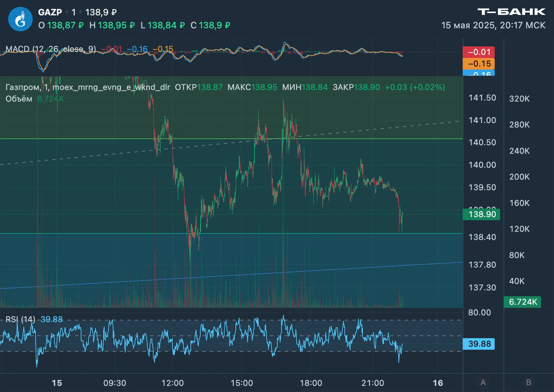The width and height of the screenshot is (554, 392).
Task: Click the 12:00 time axis label
Action: (172, 383)
